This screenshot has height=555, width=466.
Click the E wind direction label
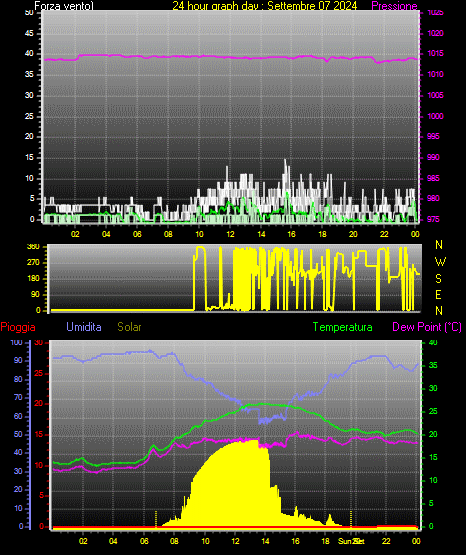[438, 294]
